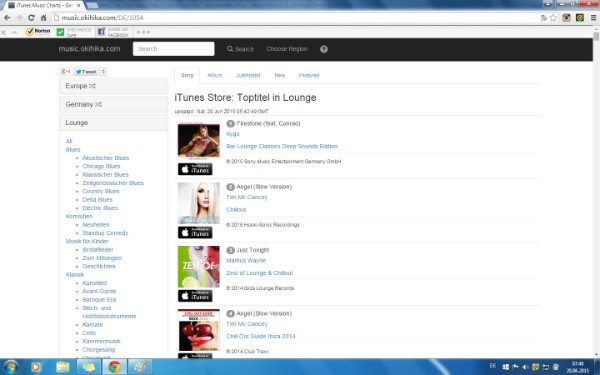Open the Choose Region menu
This screenshot has height=375, width=600.
(287, 49)
